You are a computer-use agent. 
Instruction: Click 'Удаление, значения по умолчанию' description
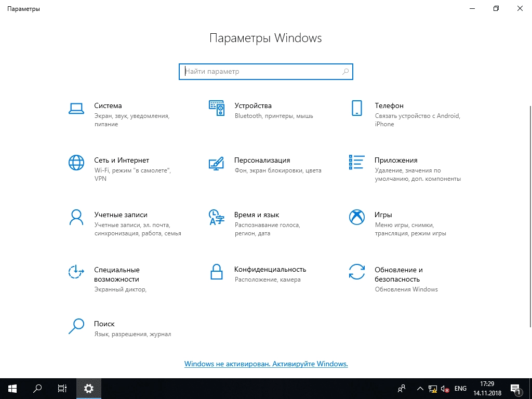tap(418, 175)
